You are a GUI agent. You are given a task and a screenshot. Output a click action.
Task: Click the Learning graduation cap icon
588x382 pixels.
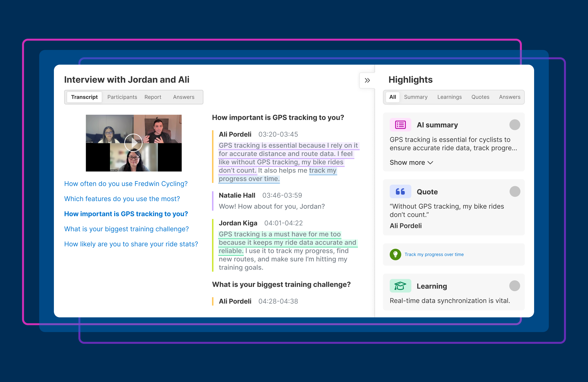tap(400, 286)
